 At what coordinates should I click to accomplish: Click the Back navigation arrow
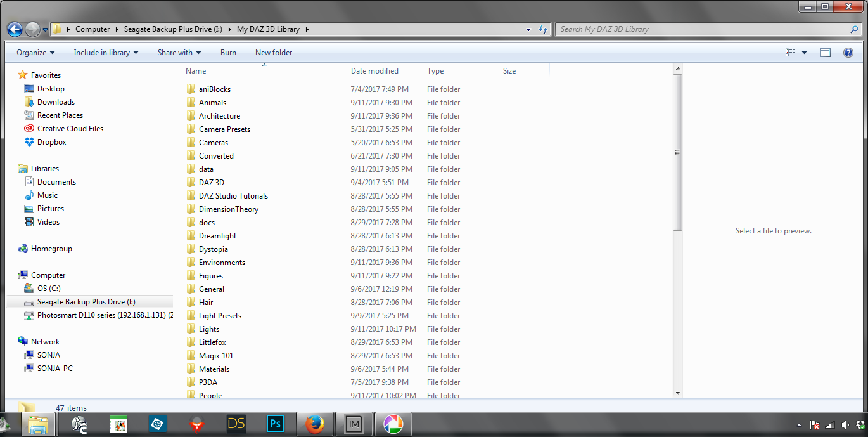15,29
